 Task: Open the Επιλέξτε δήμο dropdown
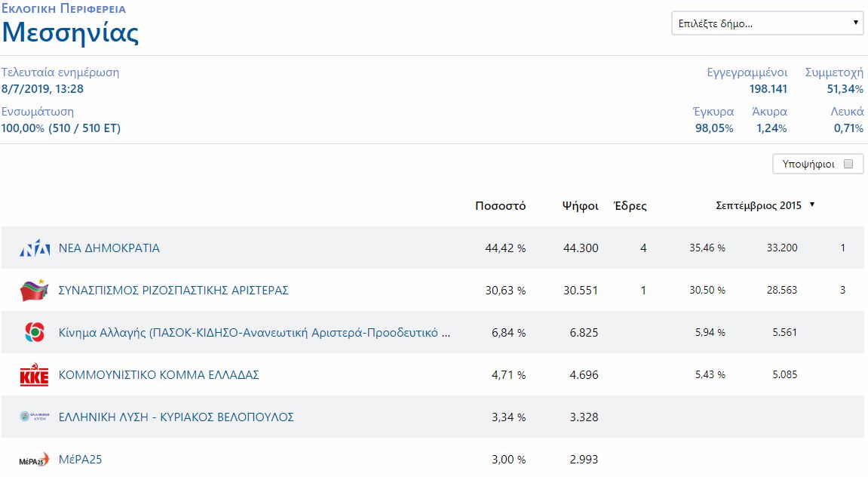click(767, 23)
